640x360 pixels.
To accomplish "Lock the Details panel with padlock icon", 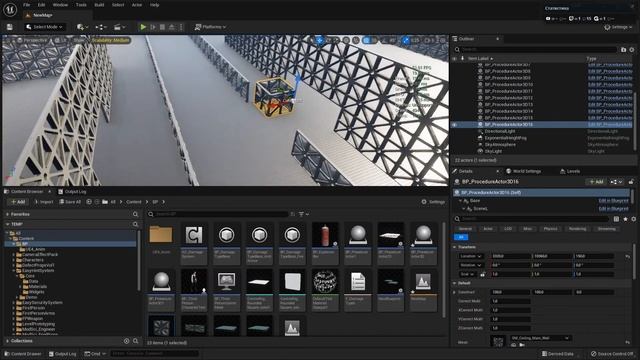I will pos(631,182).
